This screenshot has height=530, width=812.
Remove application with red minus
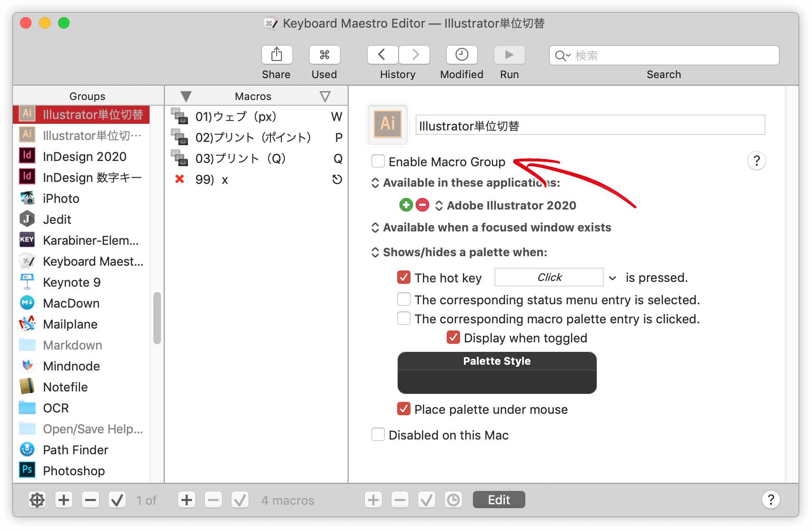[x=422, y=205]
